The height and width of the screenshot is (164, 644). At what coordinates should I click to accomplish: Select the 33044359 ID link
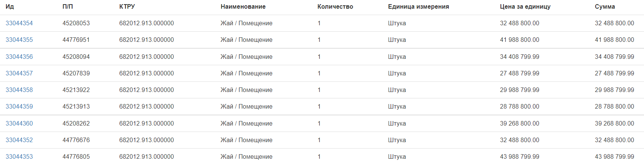[x=19, y=107]
